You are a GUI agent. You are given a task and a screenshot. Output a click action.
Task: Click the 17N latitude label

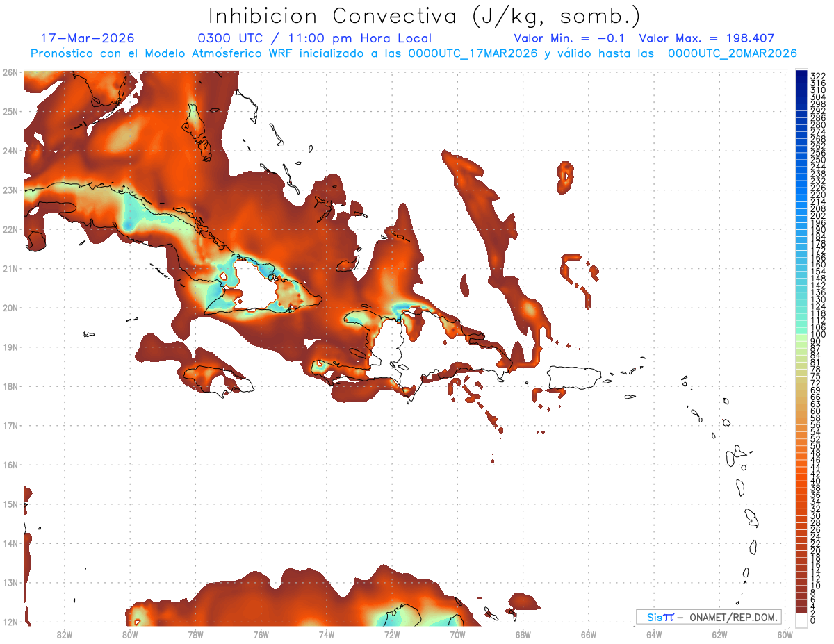[x=10, y=425]
